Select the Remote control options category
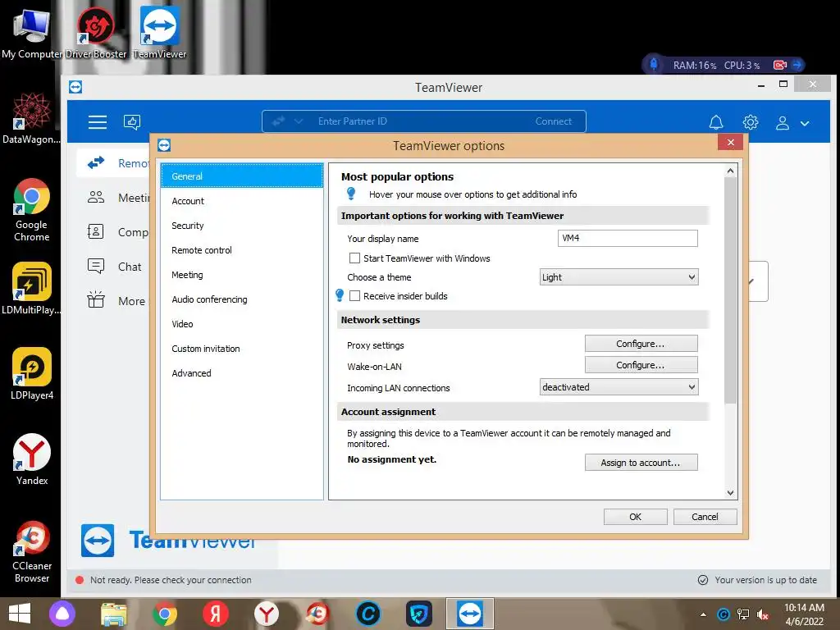840x630 pixels. click(242, 250)
